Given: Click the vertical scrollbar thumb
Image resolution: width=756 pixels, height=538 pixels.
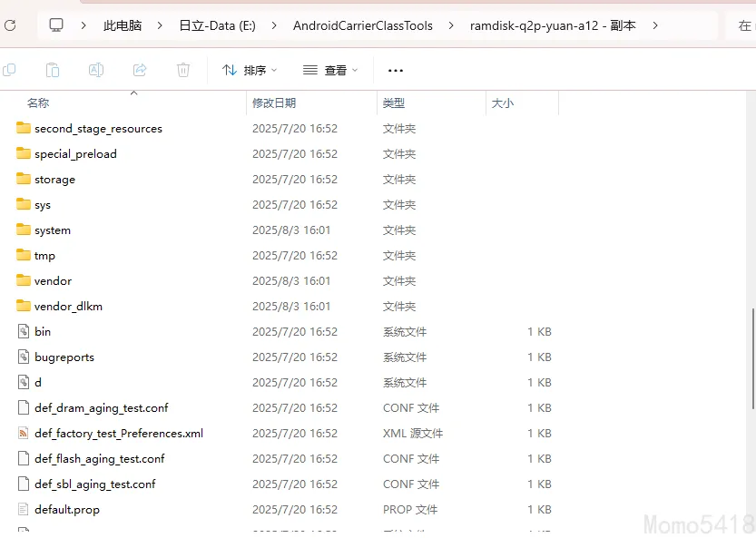Looking at the screenshot, I should [751, 359].
